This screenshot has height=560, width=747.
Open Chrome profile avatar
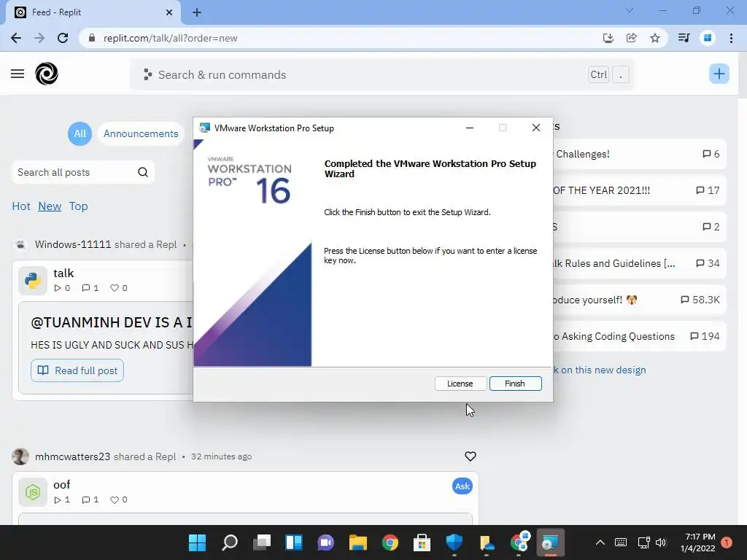click(x=708, y=38)
